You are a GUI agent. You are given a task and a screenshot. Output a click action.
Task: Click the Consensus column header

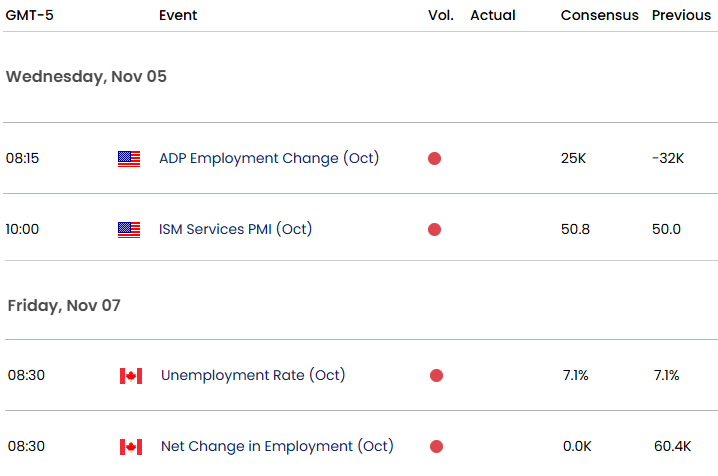(599, 15)
